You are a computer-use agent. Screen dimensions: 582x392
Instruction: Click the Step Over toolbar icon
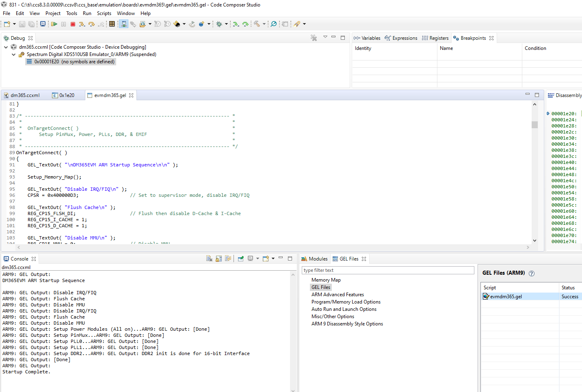tap(91, 24)
